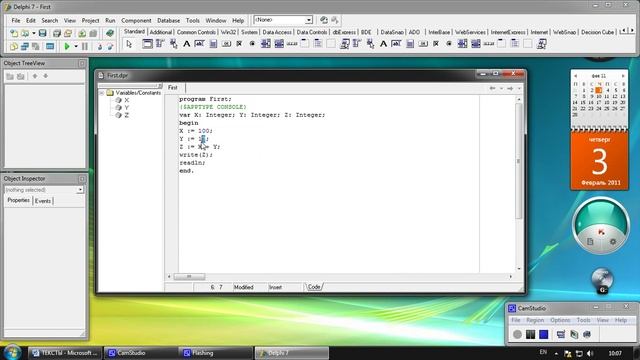The image size is (640, 360).
Task: Click Save current desktop icon
Action: point(324,20)
